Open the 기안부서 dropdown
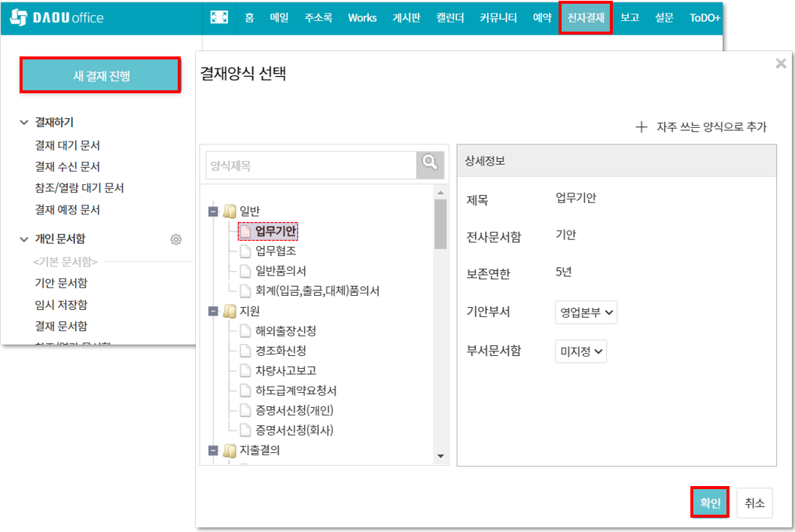The image size is (795, 532). 586,312
